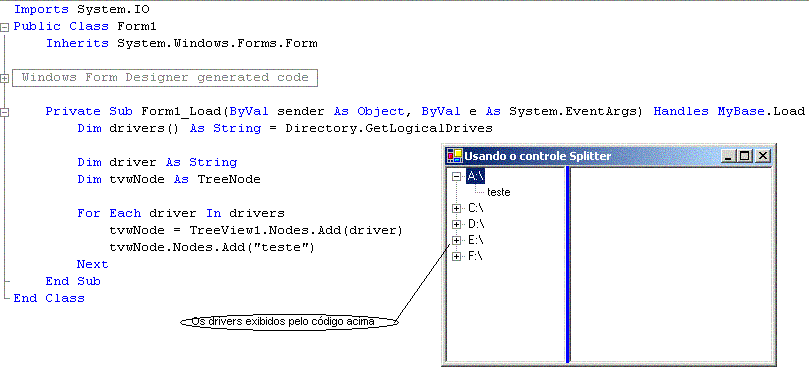Click the empty right panel of the form
This screenshot has width=809, height=368.
click(x=671, y=265)
